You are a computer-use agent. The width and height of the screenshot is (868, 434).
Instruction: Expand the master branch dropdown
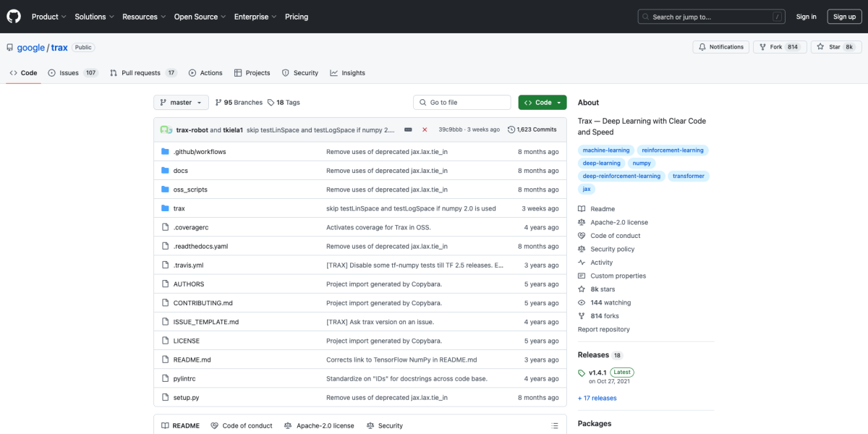tap(181, 103)
